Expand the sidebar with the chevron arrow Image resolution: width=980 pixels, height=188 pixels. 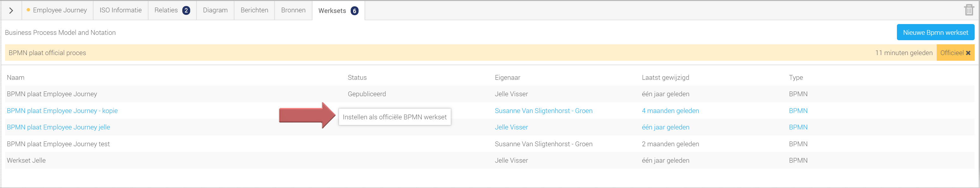click(x=11, y=11)
